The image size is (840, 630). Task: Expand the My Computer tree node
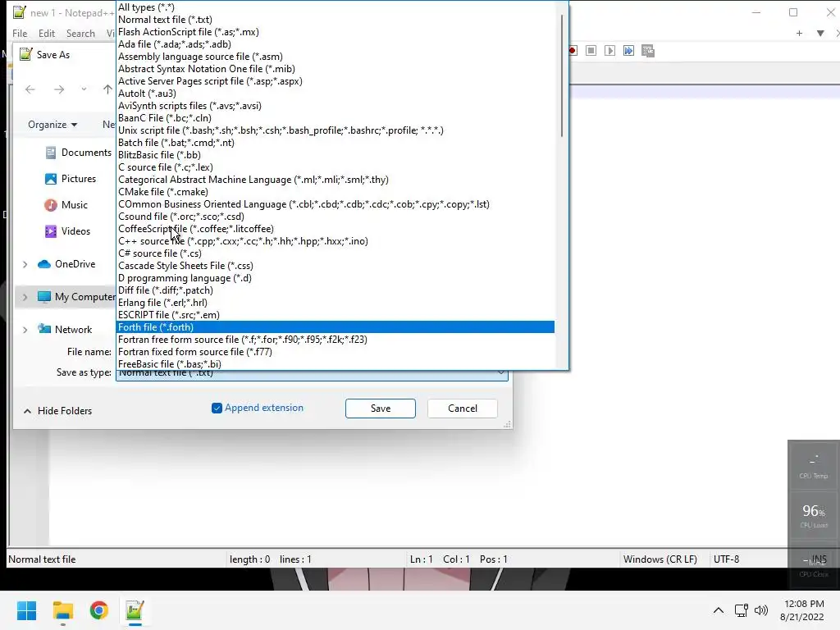pos(25,297)
